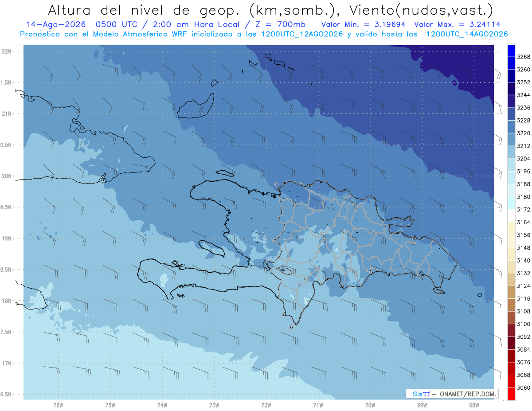Screen dimensions: 532x411
Task: Click the swatch between 3212 and 3220
Action: pos(511,140)
